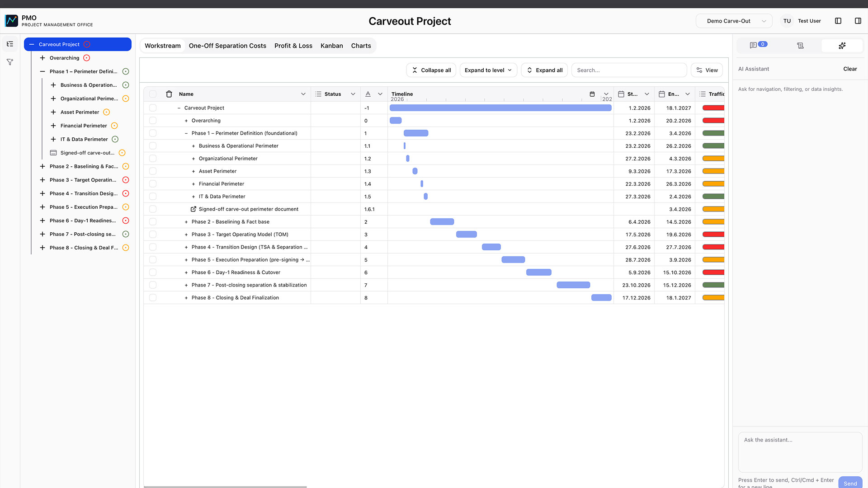Image resolution: width=868 pixels, height=488 pixels.
Task: Click the tree outline icon in left sidebar
Action: pos(10,44)
